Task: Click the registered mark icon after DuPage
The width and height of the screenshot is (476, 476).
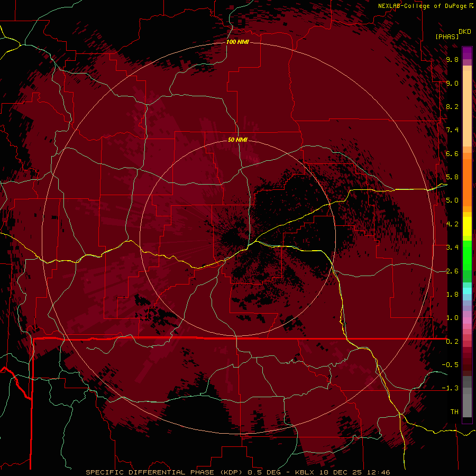Action: click(471, 5)
